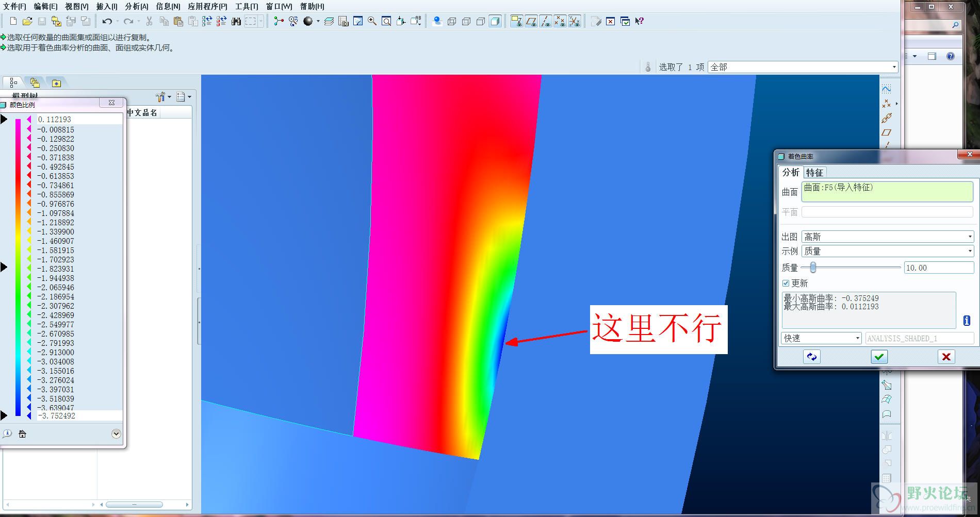Screen dimensions: 980x517
Task: Open the model tree tab
Action: (x=13, y=82)
